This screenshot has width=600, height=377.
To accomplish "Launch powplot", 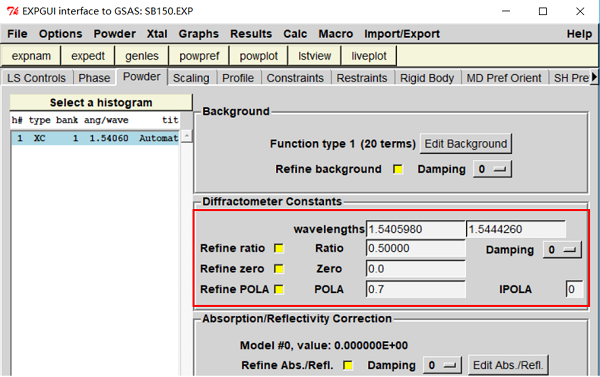I will tap(259, 56).
